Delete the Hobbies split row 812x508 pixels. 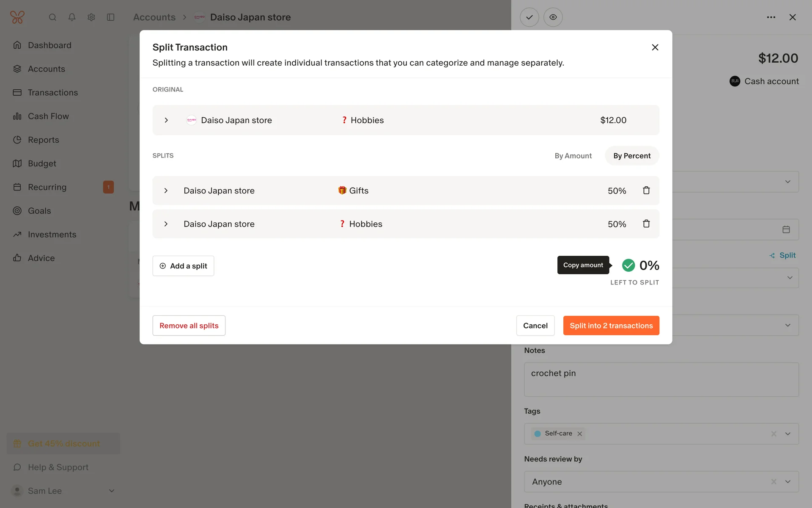point(646,224)
